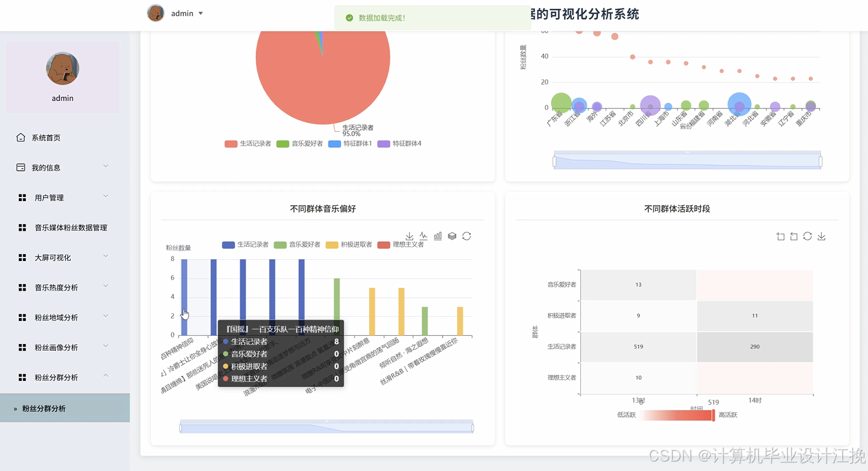Toggle 音乐爱好者 legend in music preference chart
This screenshot has height=471, width=868.
coord(297,244)
